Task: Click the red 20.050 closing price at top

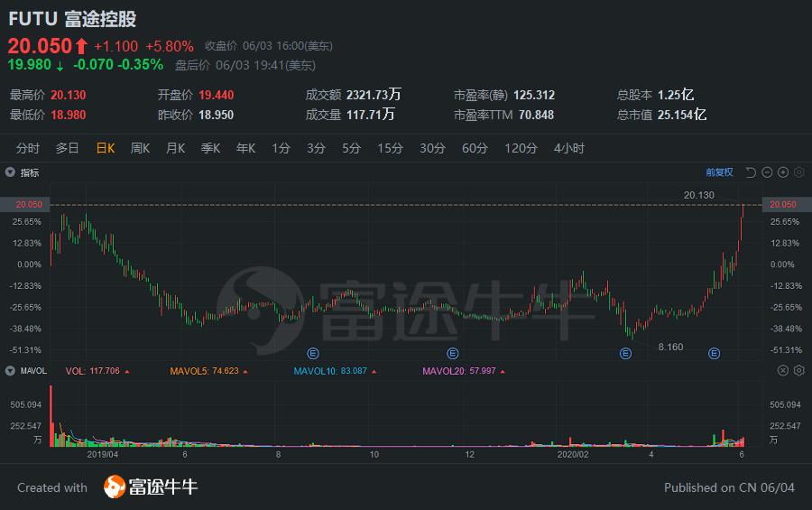Action: coord(40,46)
